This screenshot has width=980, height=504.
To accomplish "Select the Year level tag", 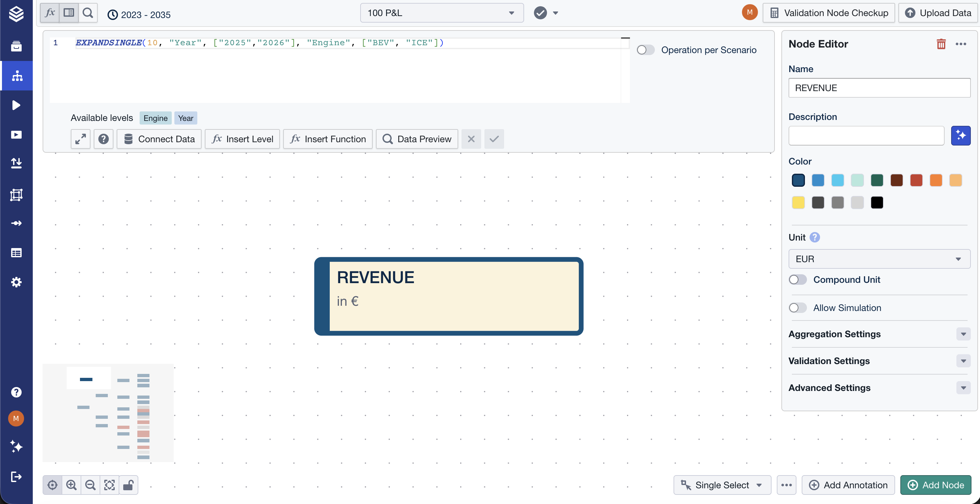I will pos(185,118).
